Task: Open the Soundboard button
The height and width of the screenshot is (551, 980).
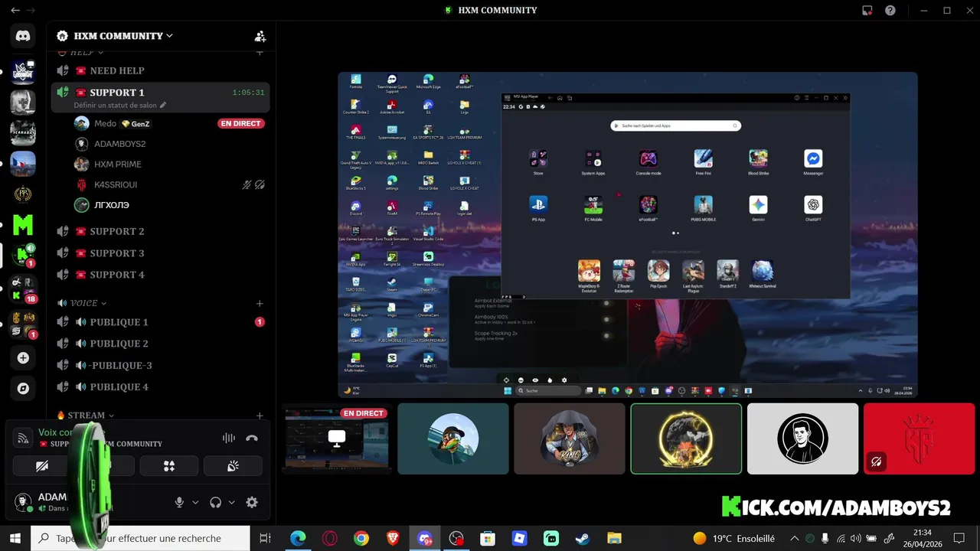Action: click(x=233, y=466)
